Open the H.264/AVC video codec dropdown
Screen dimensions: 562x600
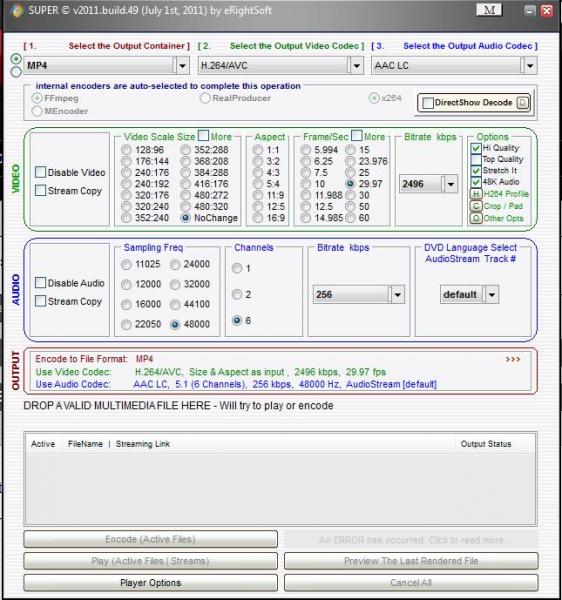coord(357,66)
